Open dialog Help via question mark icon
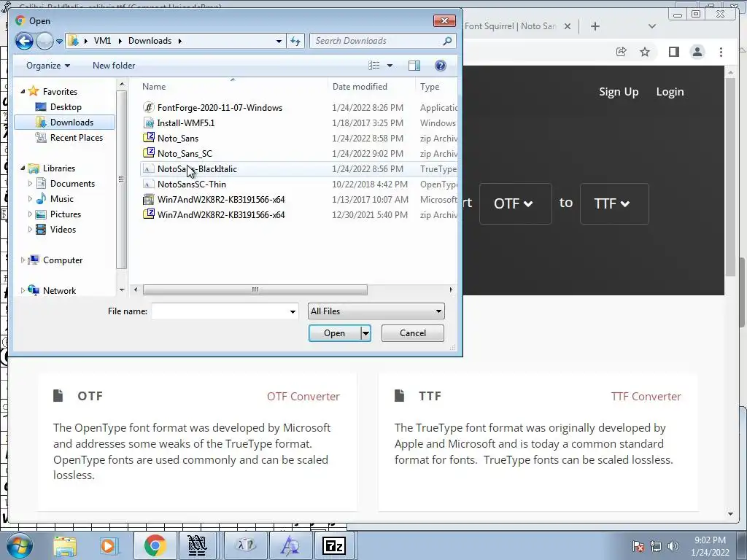The image size is (747, 560). (x=441, y=66)
